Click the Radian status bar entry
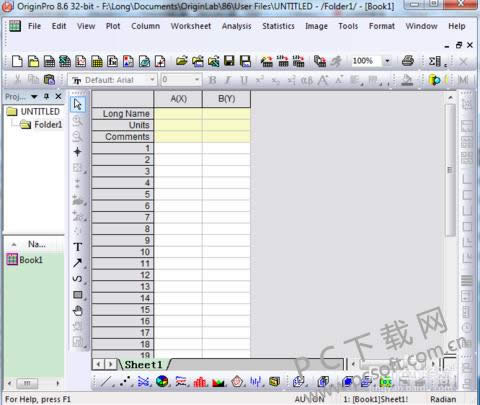The width and height of the screenshot is (480, 405). (x=443, y=399)
